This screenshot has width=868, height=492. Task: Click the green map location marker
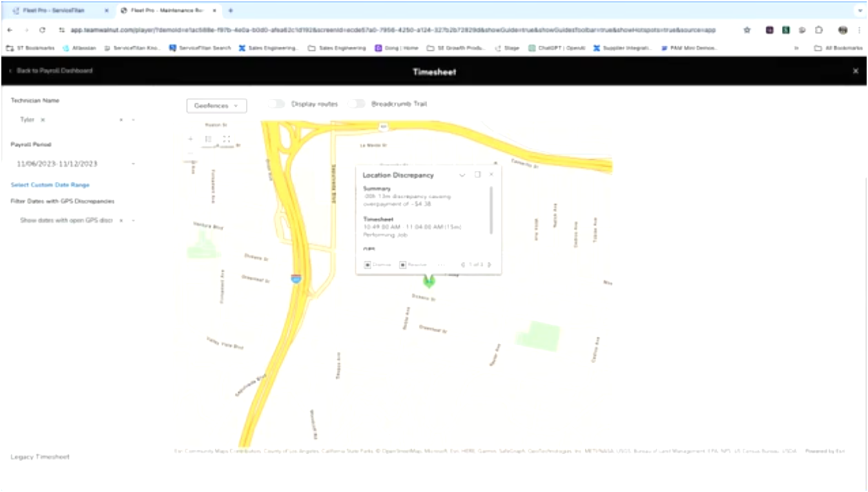pos(428,280)
